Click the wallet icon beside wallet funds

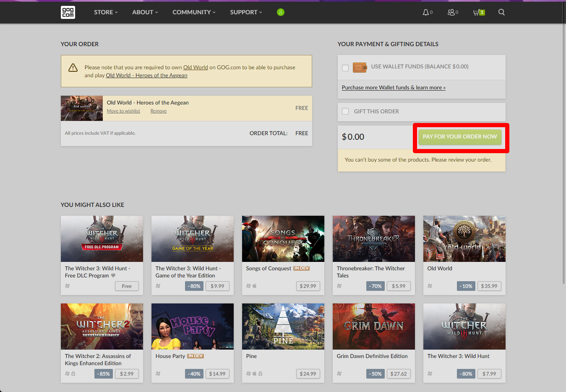[360, 68]
